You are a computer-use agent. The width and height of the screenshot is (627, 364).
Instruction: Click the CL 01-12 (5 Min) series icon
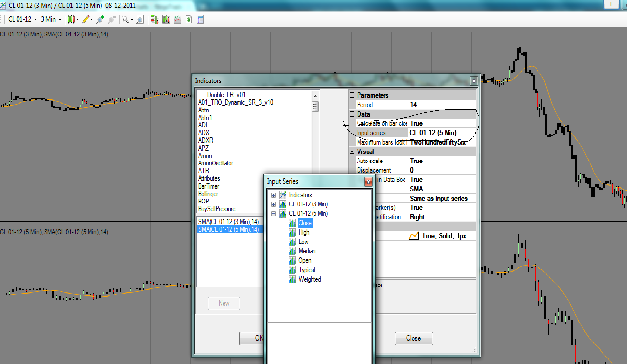point(283,213)
